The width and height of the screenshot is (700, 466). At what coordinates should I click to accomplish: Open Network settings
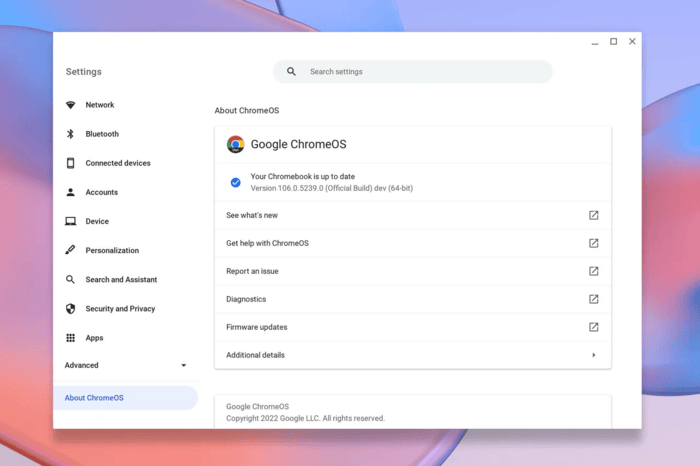(x=100, y=105)
